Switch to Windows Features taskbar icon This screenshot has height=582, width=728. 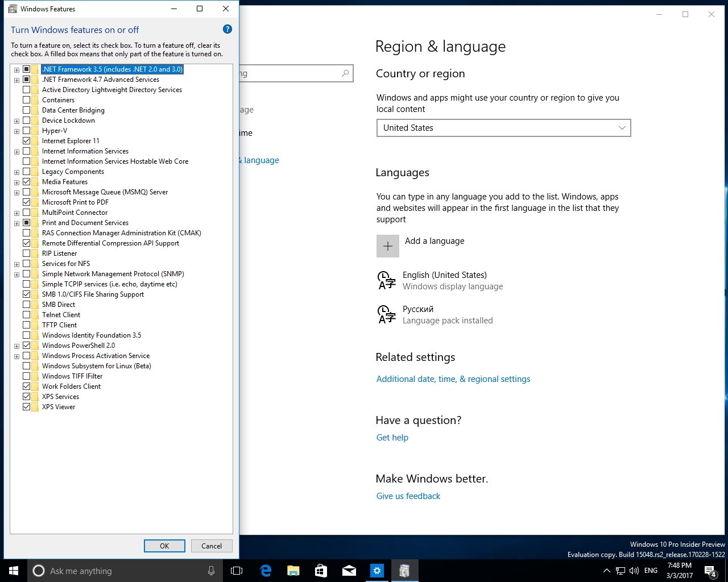point(404,571)
